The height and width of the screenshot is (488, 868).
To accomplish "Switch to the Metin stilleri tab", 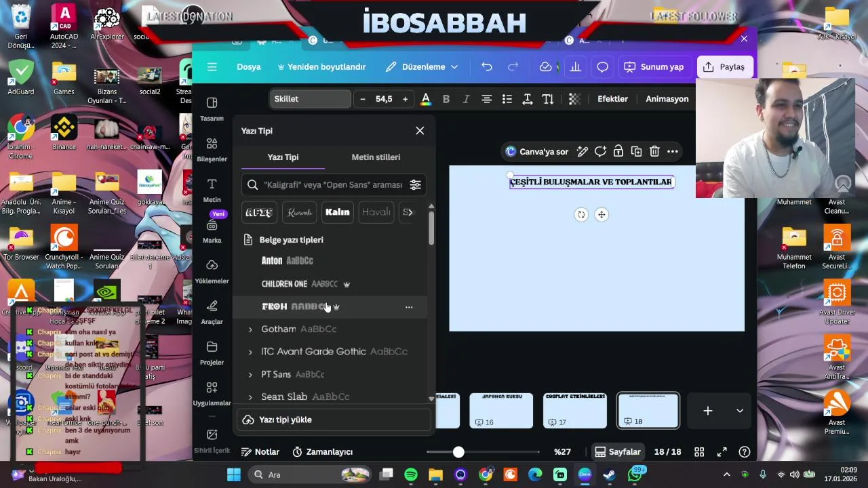I will coord(376,157).
